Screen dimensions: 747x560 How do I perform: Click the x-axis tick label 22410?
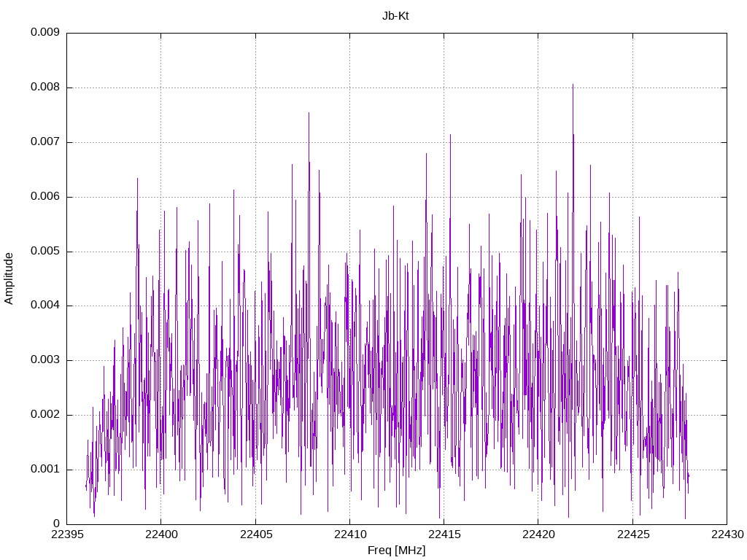click(350, 534)
